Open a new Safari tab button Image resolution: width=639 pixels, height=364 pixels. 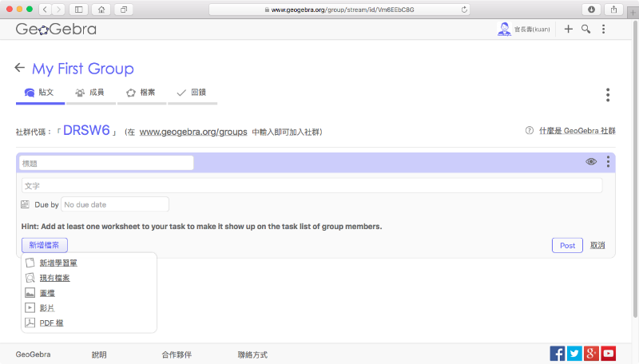coord(633,12)
